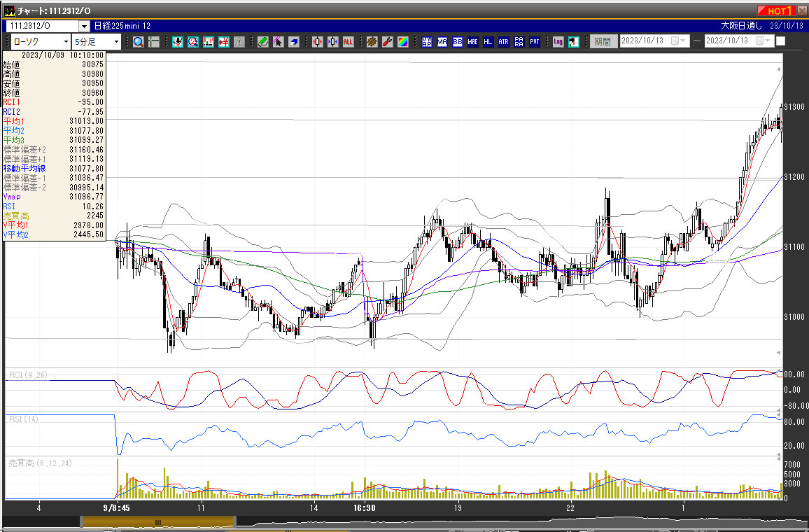
Task: Toggle the HL high-low indicator
Action: [x=488, y=42]
